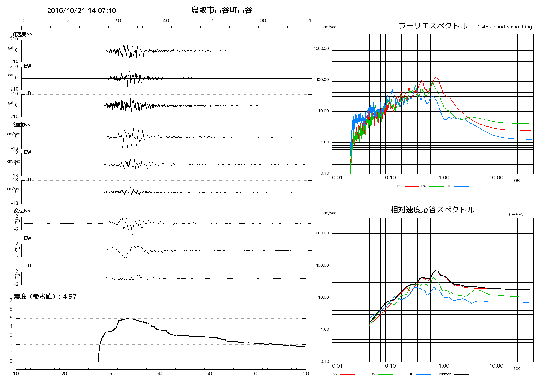Screen dimensions: 555x392
Task: Click the blue UD line in response spectrum legend
Action: point(423,374)
